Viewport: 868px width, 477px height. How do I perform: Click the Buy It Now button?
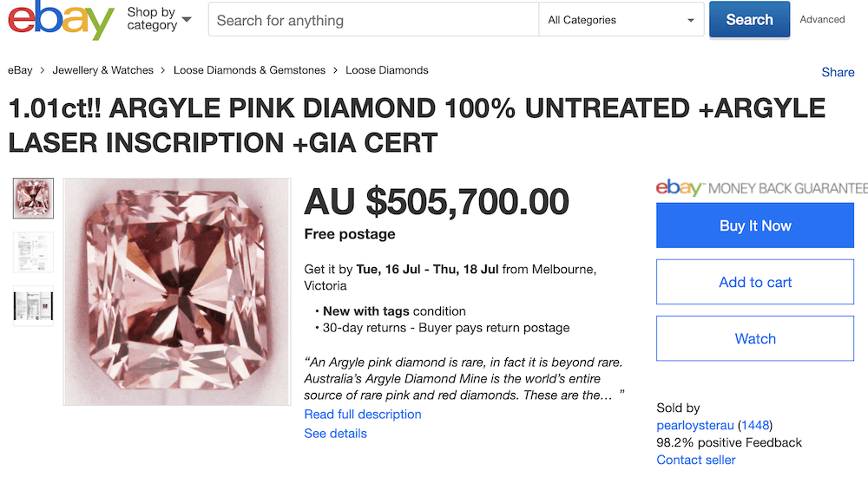(755, 225)
